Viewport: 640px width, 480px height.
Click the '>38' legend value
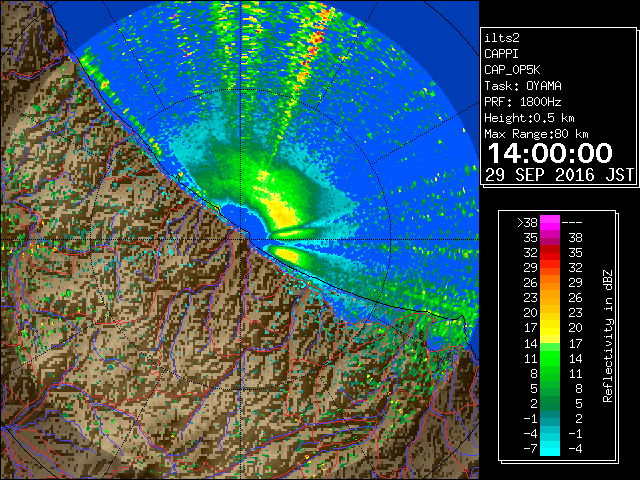(x=527, y=222)
